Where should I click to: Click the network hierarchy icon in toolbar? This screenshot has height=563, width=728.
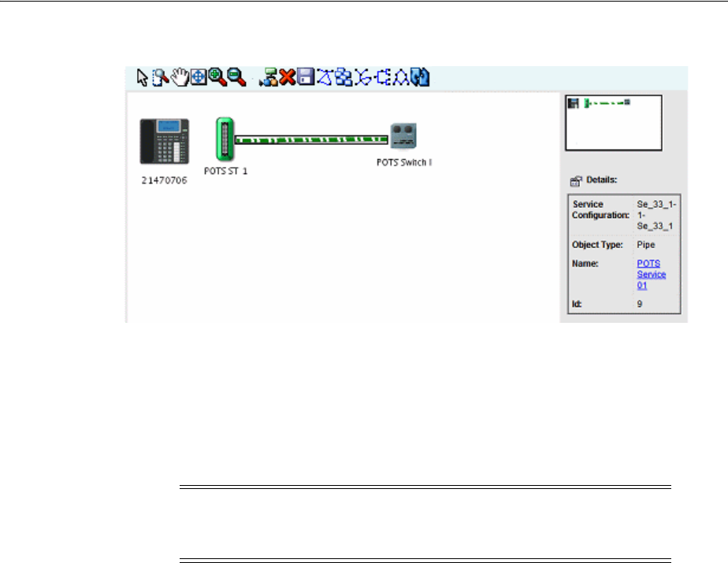click(269, 77)
